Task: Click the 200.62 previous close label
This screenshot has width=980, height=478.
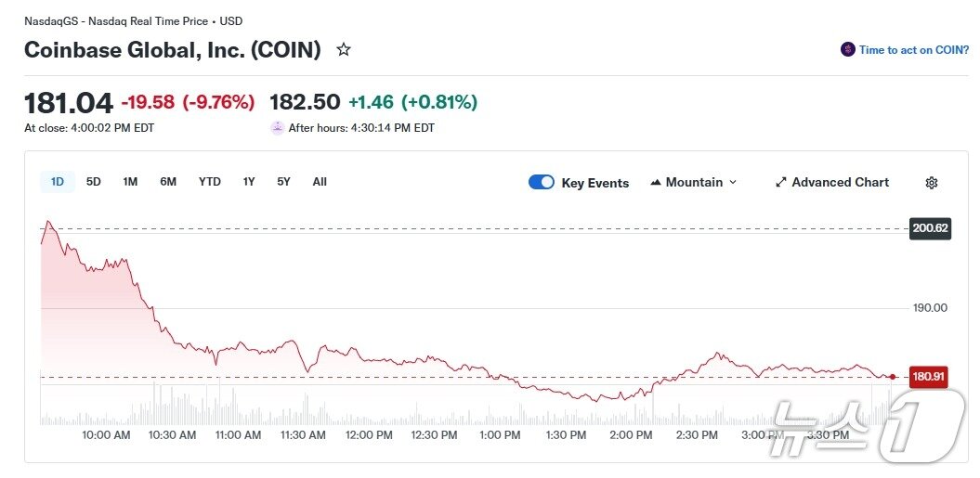Action: pos(930,228)
